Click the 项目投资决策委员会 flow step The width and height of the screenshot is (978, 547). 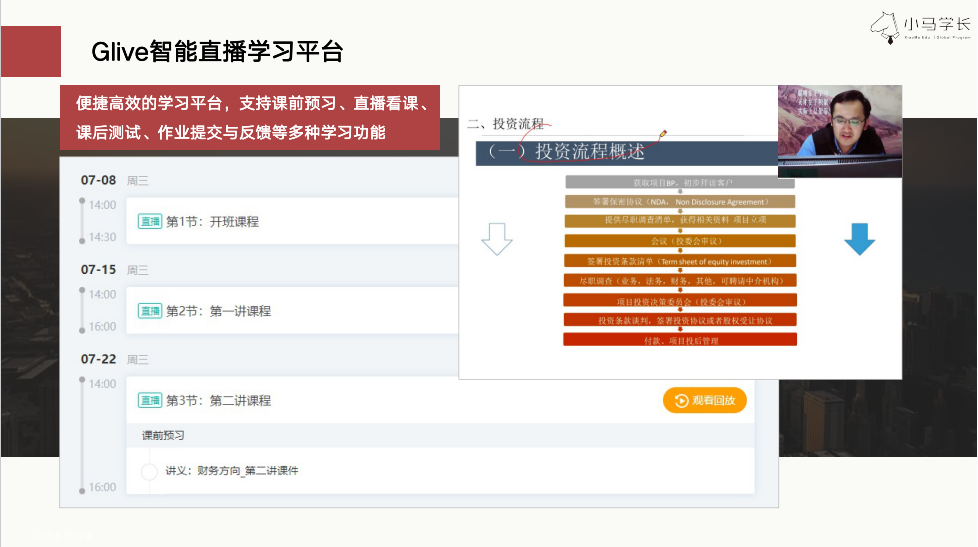680,301
